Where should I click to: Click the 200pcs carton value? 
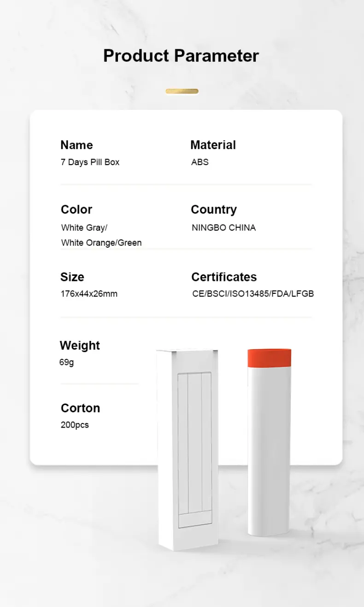[75, 425]
